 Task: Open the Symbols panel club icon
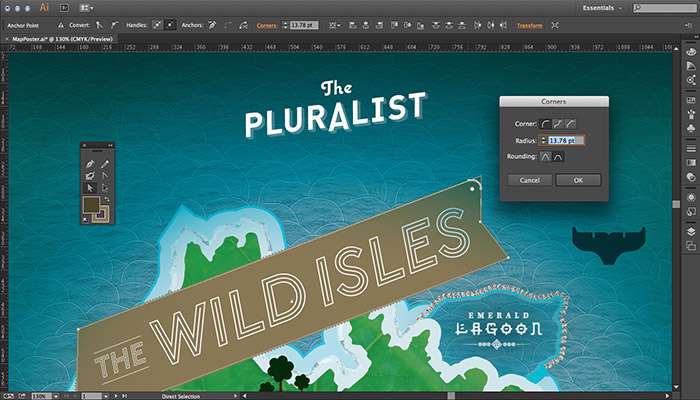(x=690, y=129)
